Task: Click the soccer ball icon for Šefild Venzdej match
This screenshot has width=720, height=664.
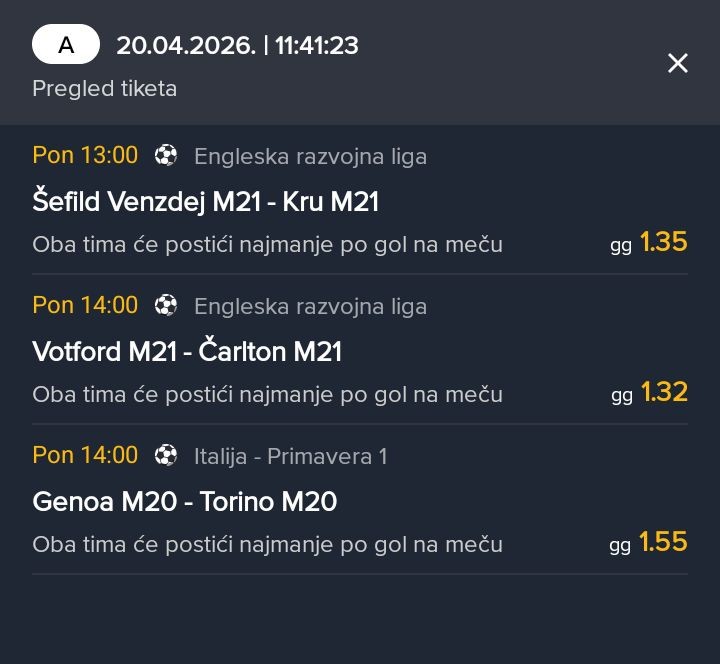Action: click(x=166, y=155)
